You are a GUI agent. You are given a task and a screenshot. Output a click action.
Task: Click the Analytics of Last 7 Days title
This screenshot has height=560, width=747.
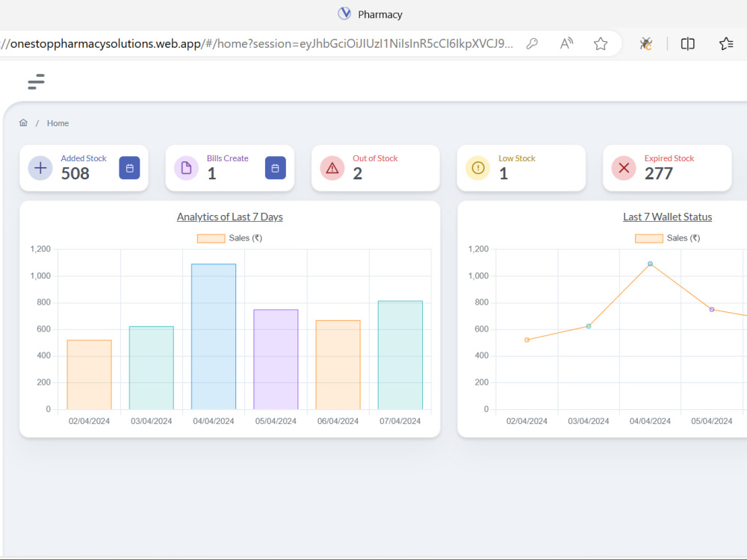point(229,217)
